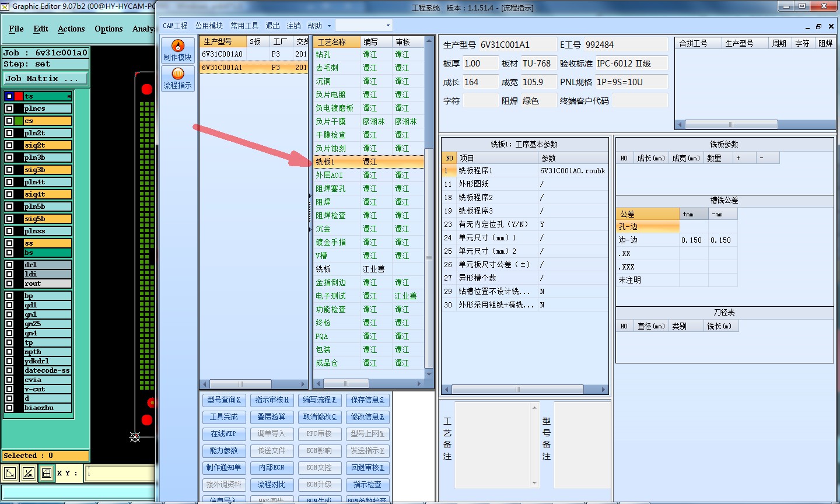Image resolution: width=840 pixels, height=504 pixels.
Task: Click the 回退审核 B button
Action: click(367, 467)
